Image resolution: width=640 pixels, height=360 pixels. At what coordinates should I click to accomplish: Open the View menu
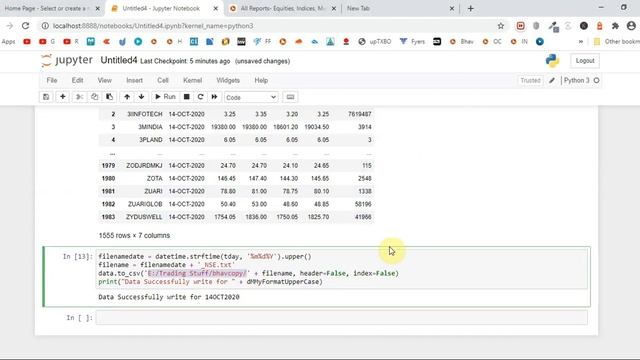click(104, 80)
